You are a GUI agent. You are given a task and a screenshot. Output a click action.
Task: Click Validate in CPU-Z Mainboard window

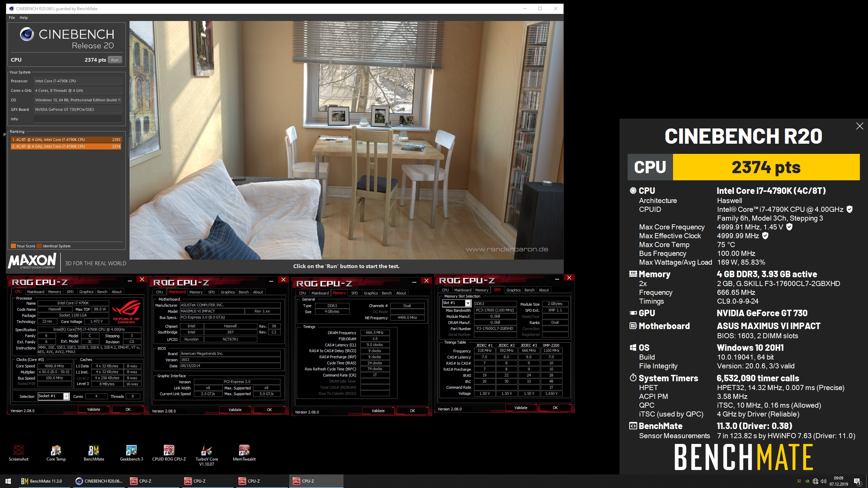235,410
